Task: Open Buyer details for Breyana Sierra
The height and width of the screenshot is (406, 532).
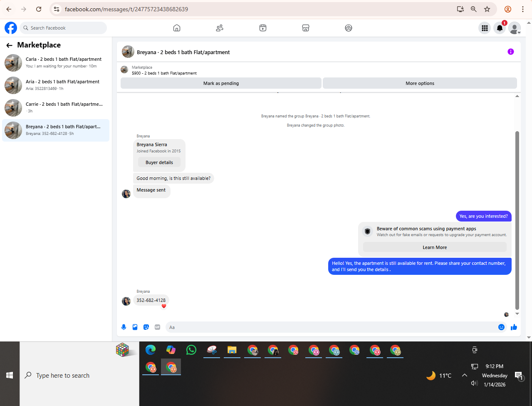Action: (x=159, y=162)
